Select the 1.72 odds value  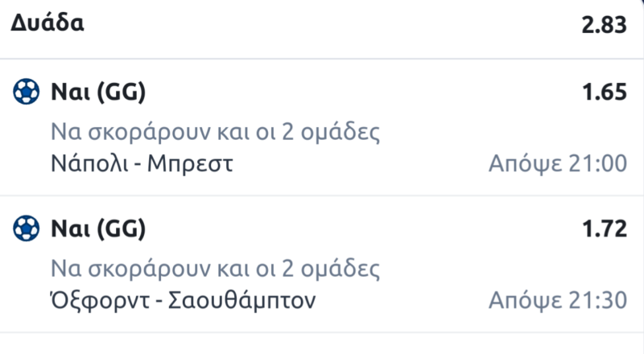click(x=605, y=230)
